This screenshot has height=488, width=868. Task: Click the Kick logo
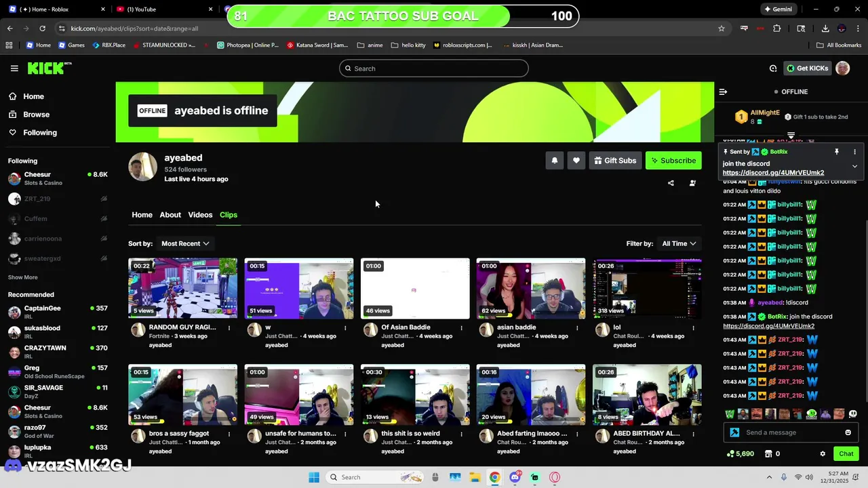click(49, 68)
